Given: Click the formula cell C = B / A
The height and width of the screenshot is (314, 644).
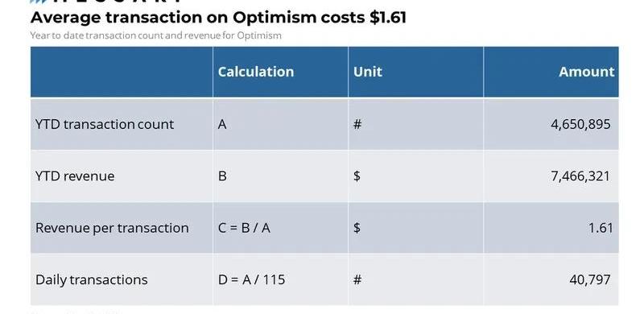Looking at the screenshot, I should click(244, 228).
